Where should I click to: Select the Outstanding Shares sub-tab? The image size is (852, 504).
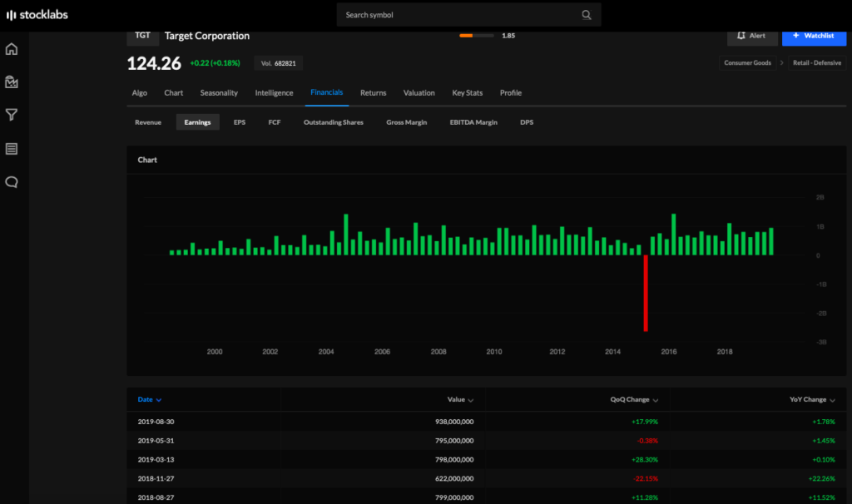334,122
